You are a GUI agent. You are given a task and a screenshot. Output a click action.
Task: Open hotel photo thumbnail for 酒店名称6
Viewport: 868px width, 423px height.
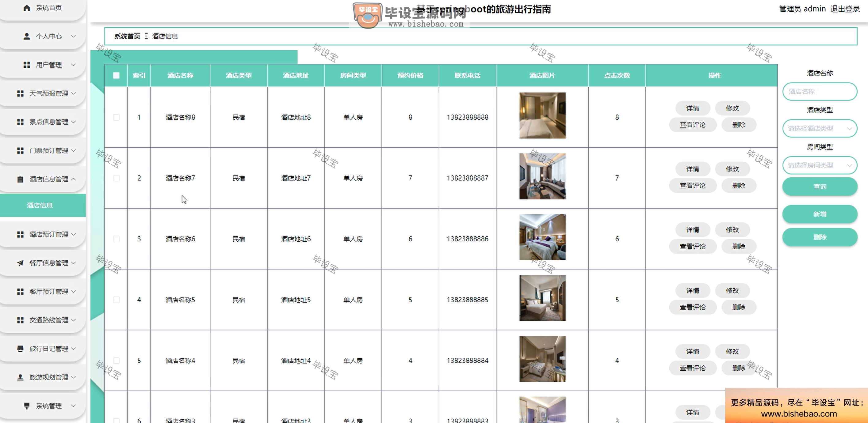click(x=542, y=237)
